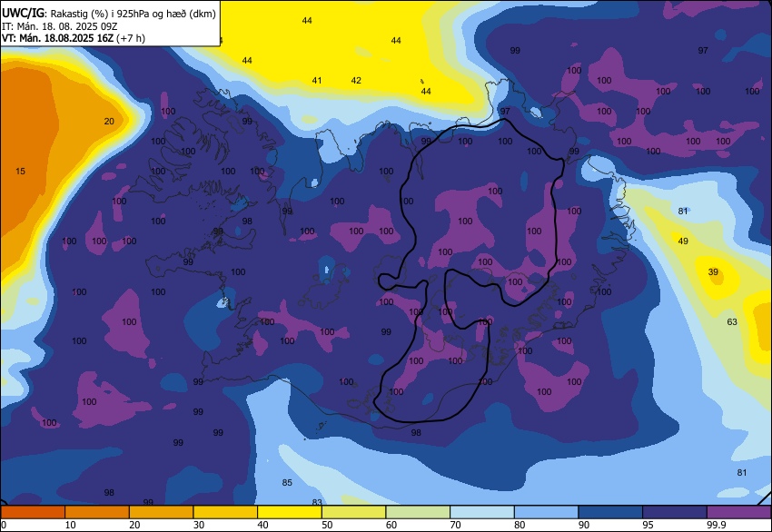
Task: Select the pale yellow 50–60 legend swatch
Action: (353, 512)
